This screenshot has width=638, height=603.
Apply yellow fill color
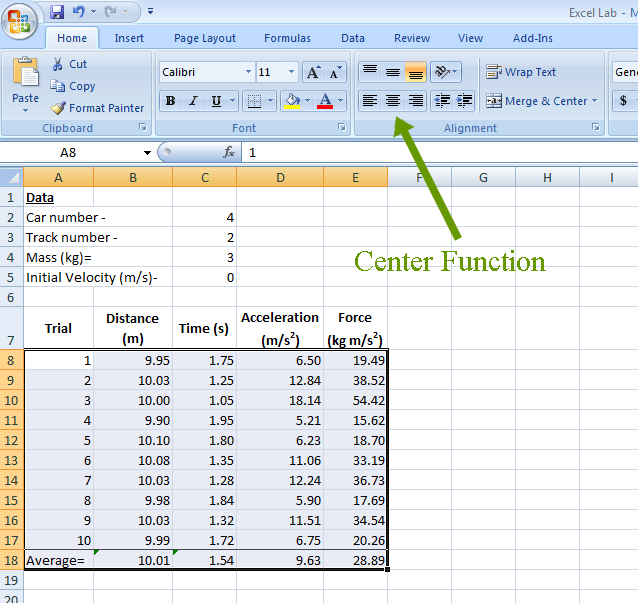[x=292, y=101]
